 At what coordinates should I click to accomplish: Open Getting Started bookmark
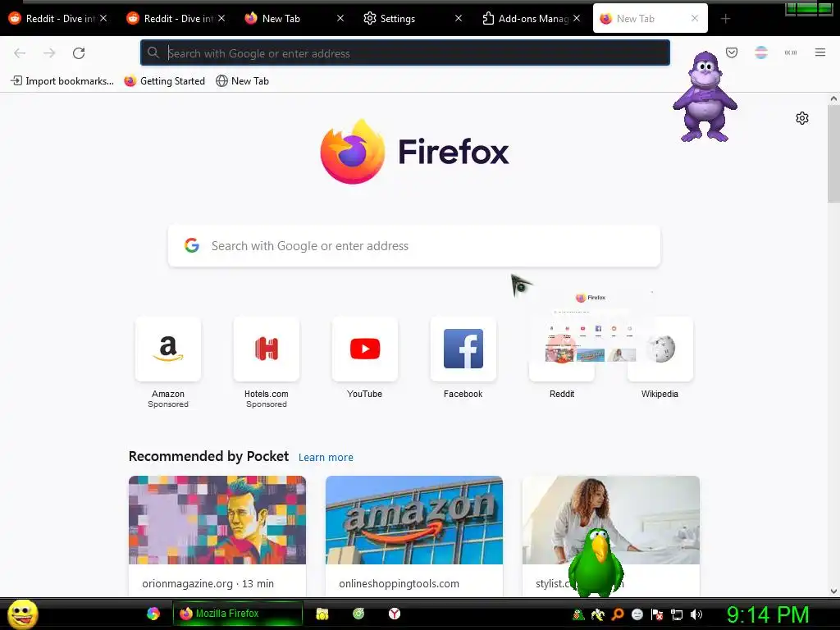(164, 81)
